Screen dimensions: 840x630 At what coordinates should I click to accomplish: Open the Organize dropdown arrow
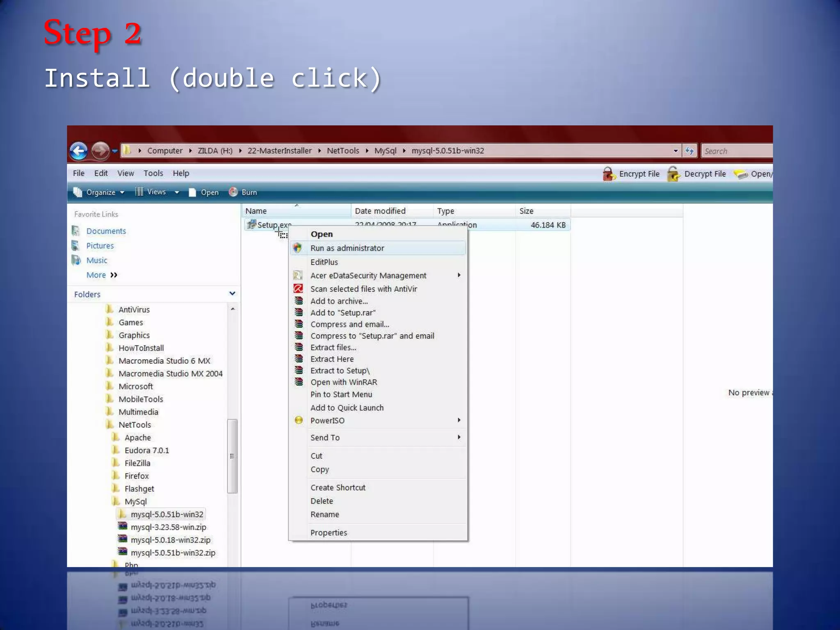point(122,192)
